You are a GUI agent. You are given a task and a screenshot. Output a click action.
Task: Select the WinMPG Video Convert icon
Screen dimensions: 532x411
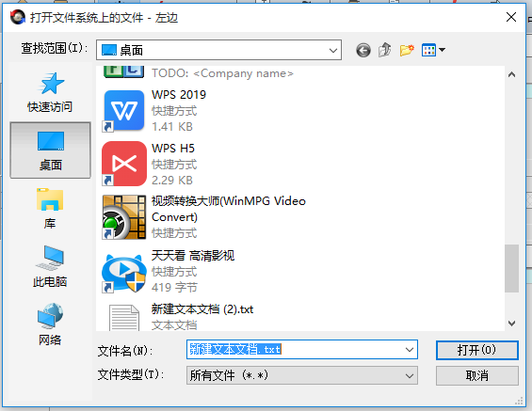[124, 217]
